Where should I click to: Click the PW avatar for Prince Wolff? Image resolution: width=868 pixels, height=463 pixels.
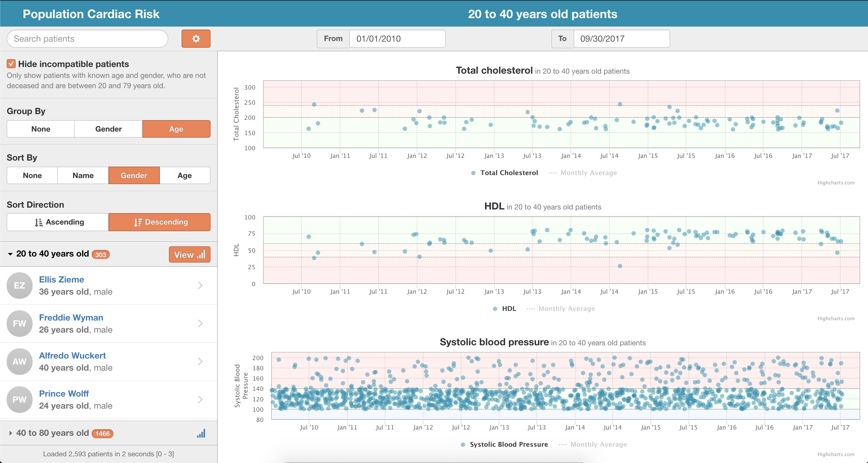[20, 400]
